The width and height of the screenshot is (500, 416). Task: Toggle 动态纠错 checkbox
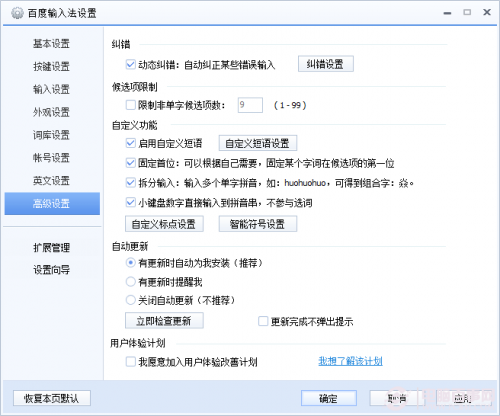tap(130, 64)
